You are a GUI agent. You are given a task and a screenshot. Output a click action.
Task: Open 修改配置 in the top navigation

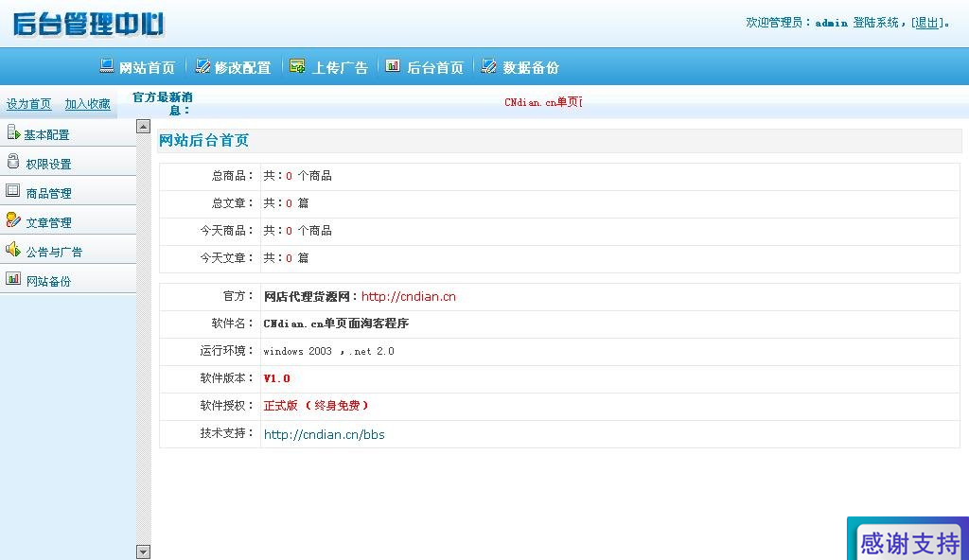point(243,67)
